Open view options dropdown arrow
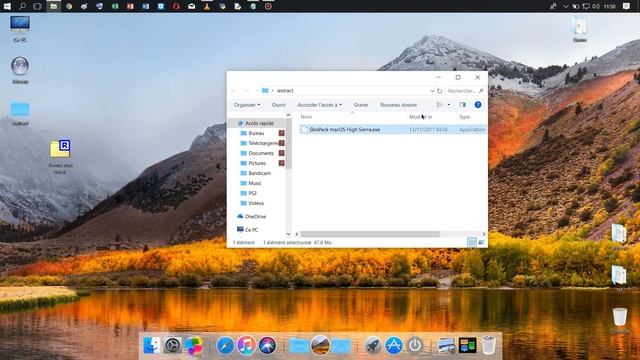This screenshot has height=360, width=640. [x=449, y=105]
